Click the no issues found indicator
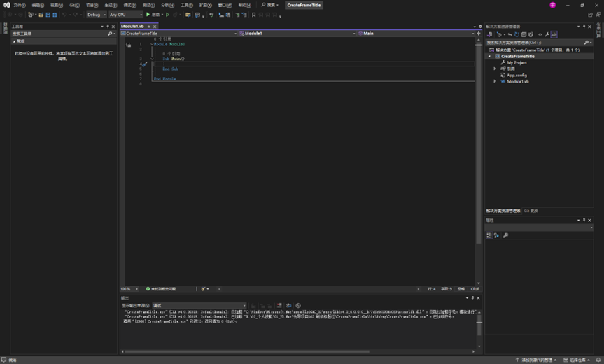This screenshot has width=604, height=364. pos(161,289)
